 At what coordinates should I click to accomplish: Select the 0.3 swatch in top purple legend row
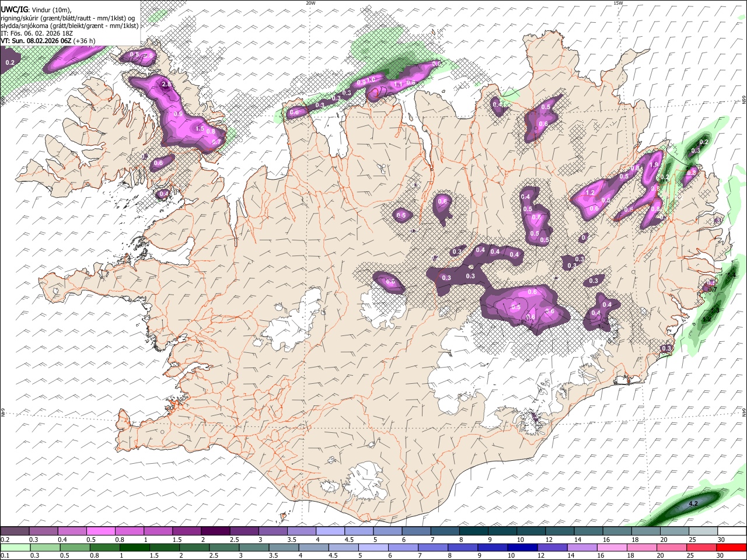pos(44,531)
